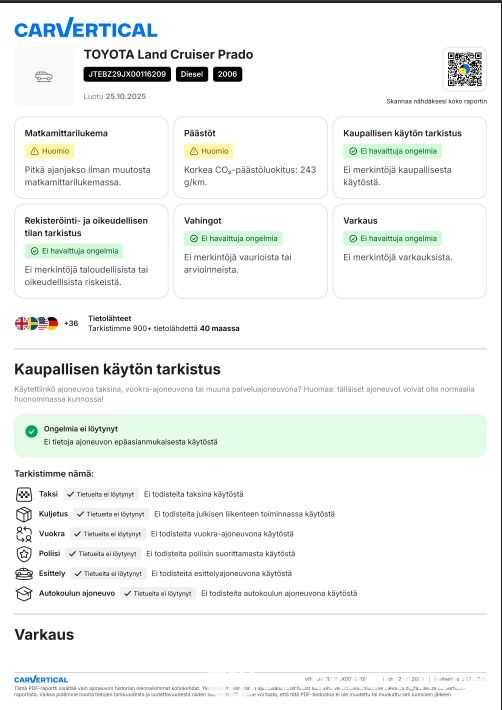Image resolution: width=502 pixels, height=710 pixels.
Task: Open the Matkamittarilukema summary card
Action: pos(91,158)
